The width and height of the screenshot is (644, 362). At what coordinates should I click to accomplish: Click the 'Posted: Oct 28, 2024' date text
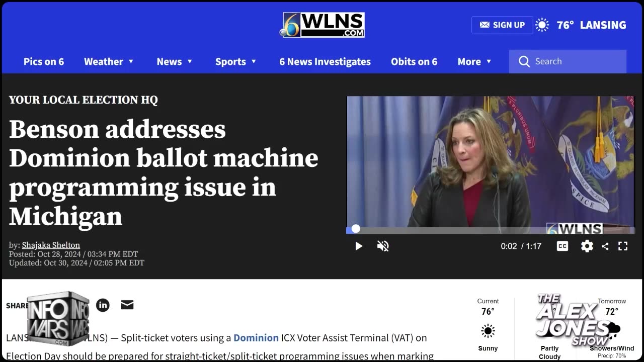73,254
